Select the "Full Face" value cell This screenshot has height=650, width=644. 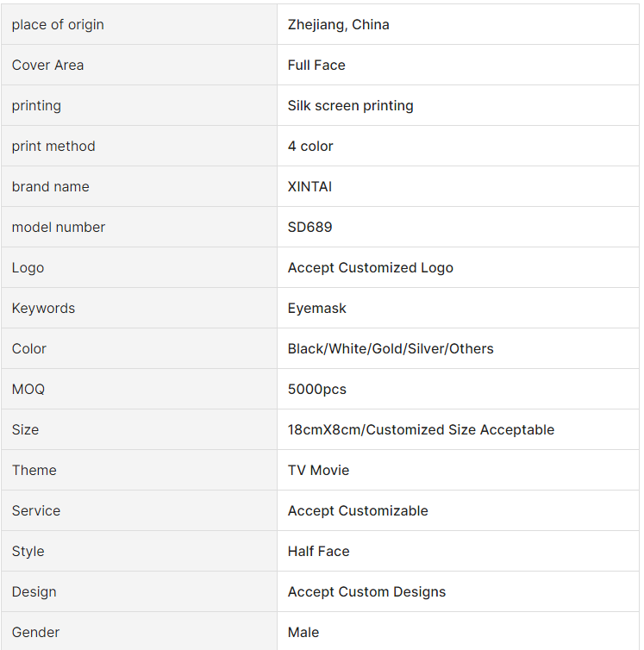pyautogui.click(x=459, y=65)
